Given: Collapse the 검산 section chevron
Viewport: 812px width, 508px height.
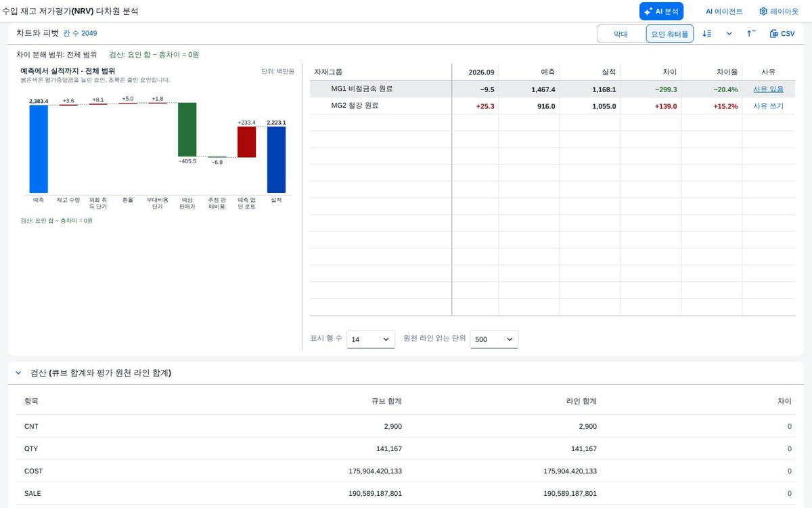Looking at the screenshot, I should click(x=18, y=373).
